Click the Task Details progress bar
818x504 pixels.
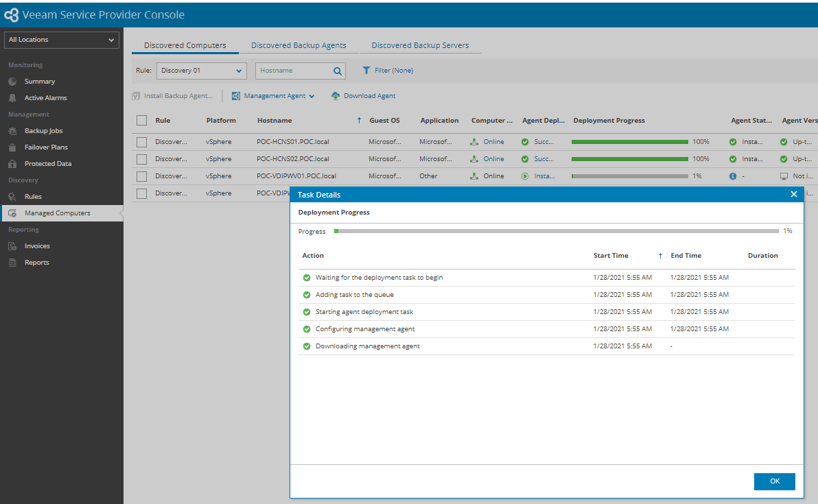tap(556, 231)
